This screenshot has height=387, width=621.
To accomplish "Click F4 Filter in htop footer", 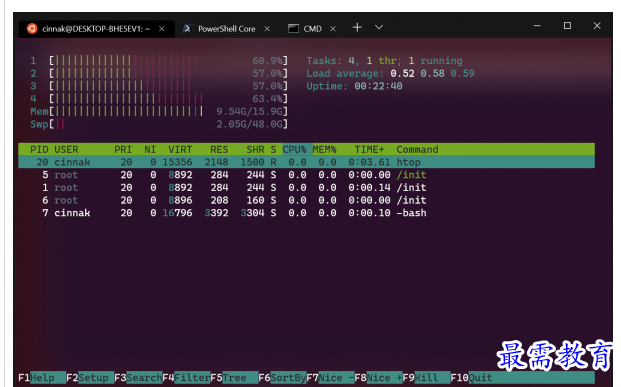I will click(x=186, y=377).
